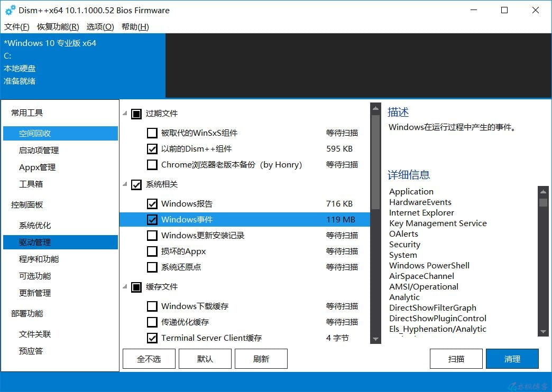Click the Application entry in 详细信息
The height and width of the screenshot is (392, 552).
411,192
